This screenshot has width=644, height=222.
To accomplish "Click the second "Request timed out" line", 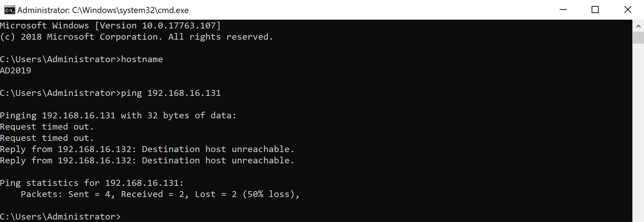I will [x=47, y=138].
